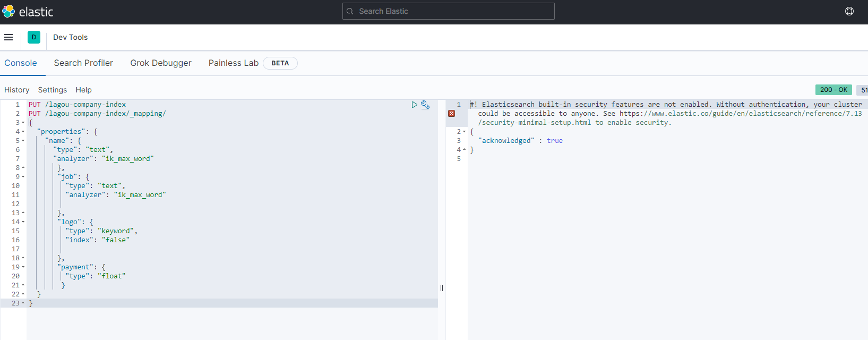Click the "keyword" value on line 15
Image resolution: width=868 pixels, height=340 pixels.
click(116, 231)
